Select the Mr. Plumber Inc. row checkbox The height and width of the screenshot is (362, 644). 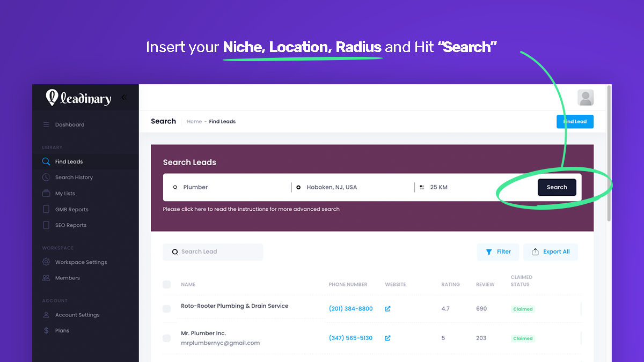[x=166, y=338]
